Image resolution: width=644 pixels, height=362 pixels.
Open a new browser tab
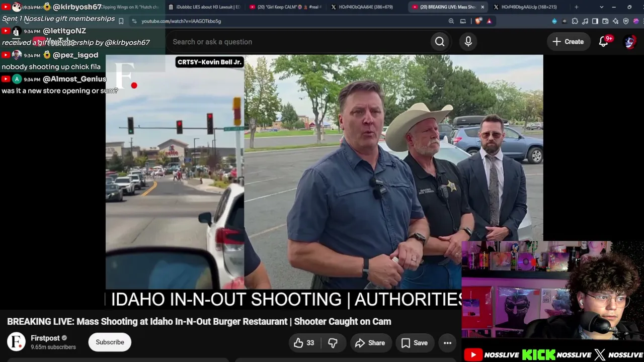click(x=577, y=7)
